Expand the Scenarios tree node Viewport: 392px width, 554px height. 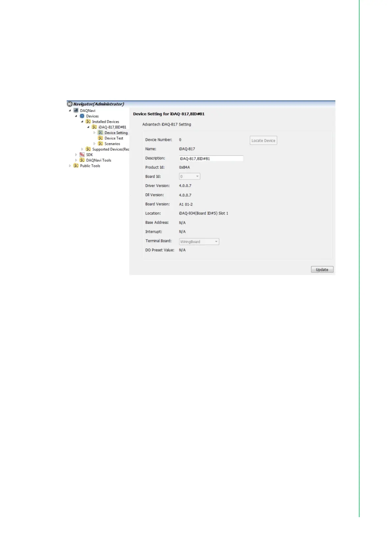tap(94, 144)
